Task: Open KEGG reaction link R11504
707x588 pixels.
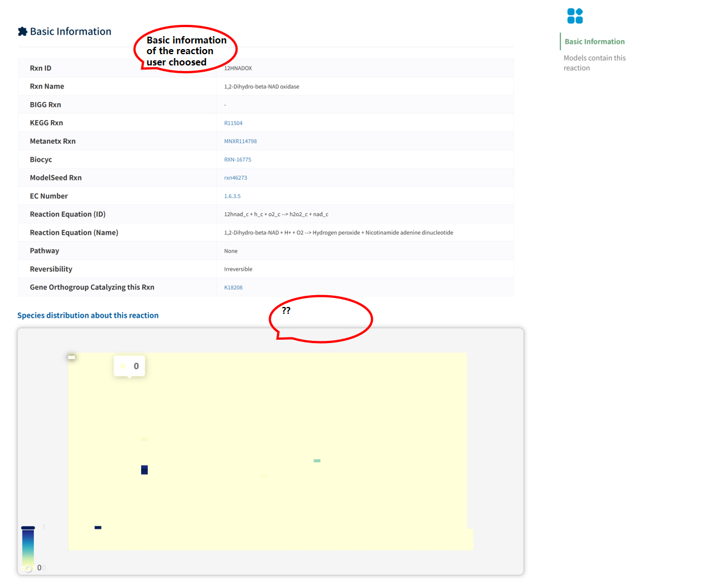Action: 233,123
